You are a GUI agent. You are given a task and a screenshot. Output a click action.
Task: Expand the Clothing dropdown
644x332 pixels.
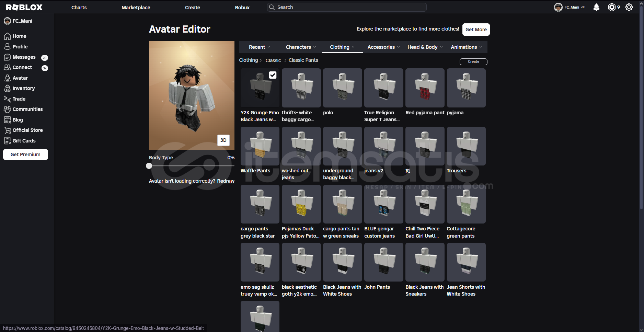tap(342, 47)
